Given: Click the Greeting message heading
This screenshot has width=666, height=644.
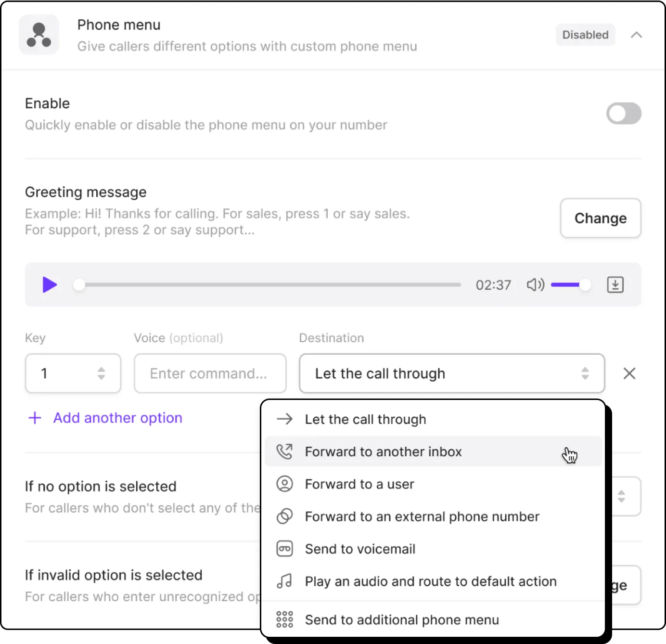Looking at the screenshot, I should tap(86, 192).
